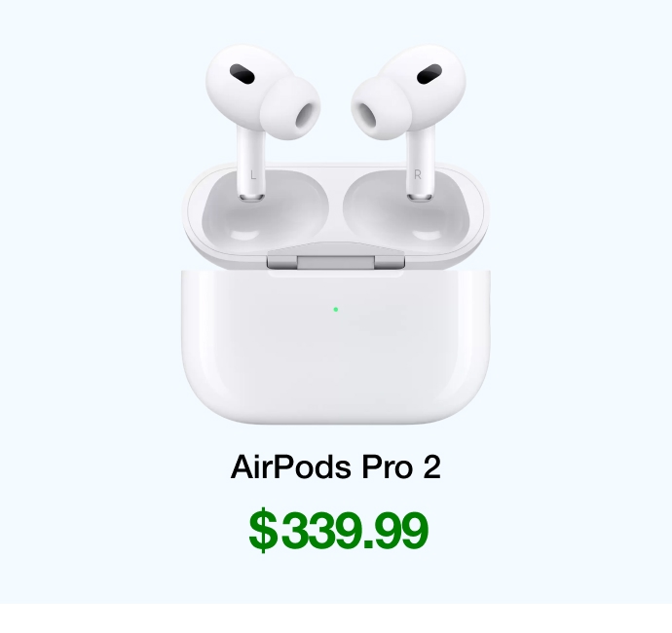Click the dollar sign in the price

click(263, 530)
